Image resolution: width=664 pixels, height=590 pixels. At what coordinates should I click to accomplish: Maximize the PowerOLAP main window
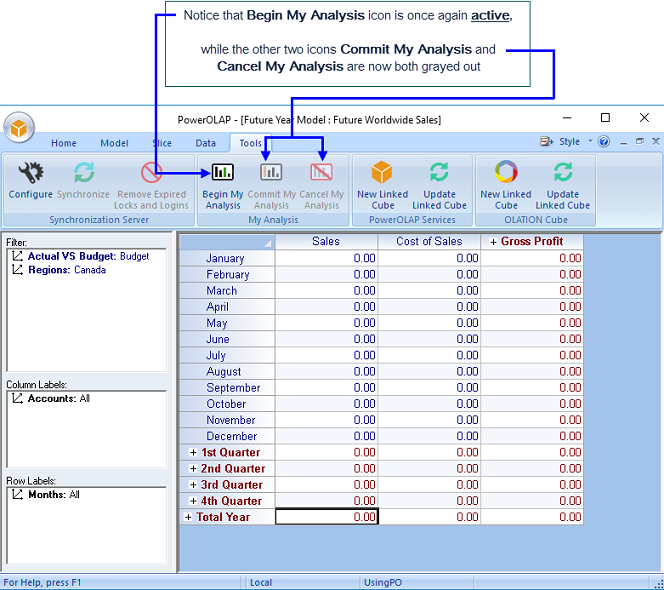605,118
